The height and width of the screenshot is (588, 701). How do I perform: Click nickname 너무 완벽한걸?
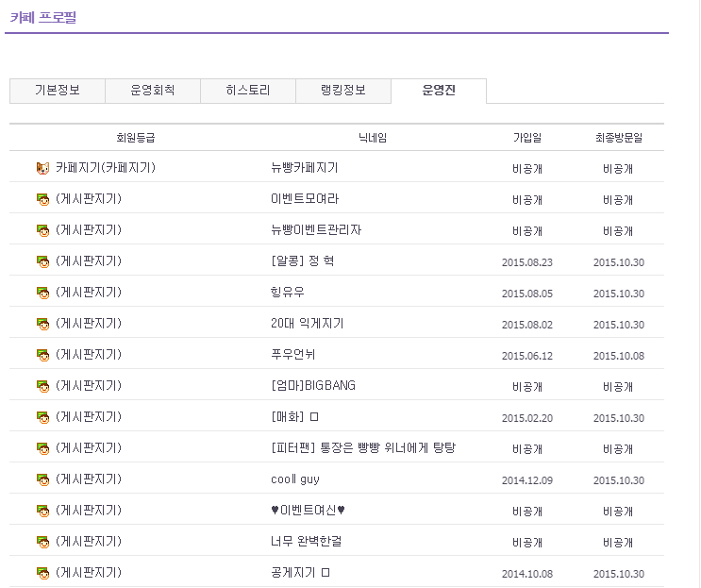pyautogui.click(x=307, y=542)
